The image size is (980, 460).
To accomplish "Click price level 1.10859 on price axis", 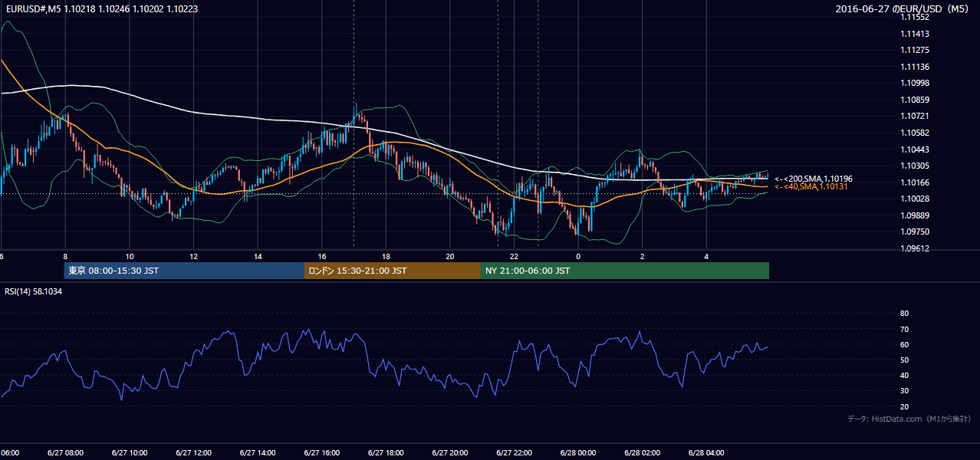I will pos(915,100).
